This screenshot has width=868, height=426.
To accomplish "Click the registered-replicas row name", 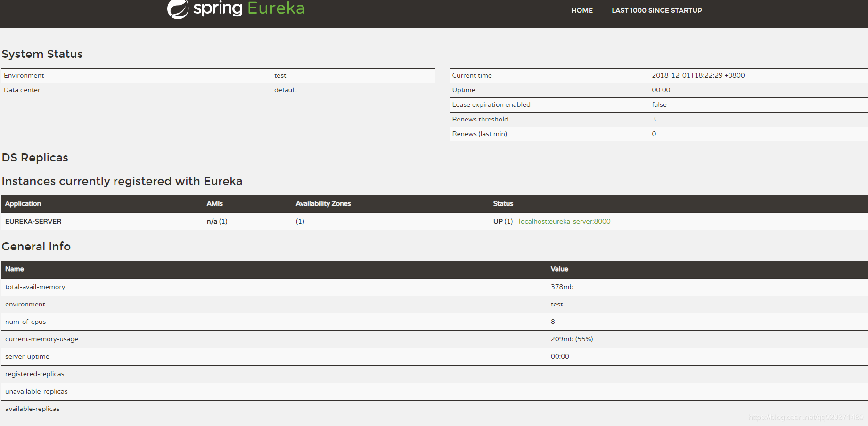I will click(x=35, y=374).
